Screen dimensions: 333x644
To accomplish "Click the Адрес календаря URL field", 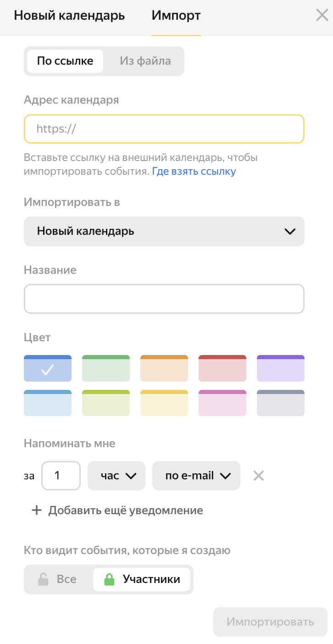I will click(164, 129).
